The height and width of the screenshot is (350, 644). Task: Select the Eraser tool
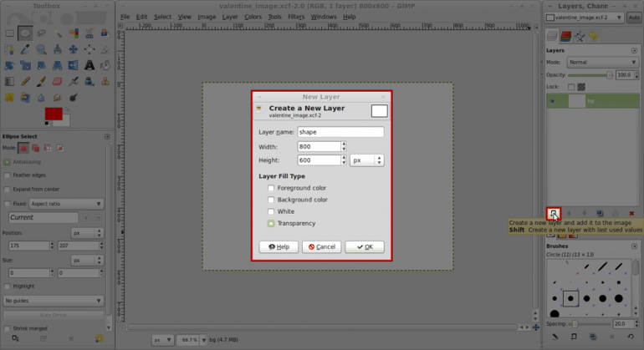[x=57, y=81]
